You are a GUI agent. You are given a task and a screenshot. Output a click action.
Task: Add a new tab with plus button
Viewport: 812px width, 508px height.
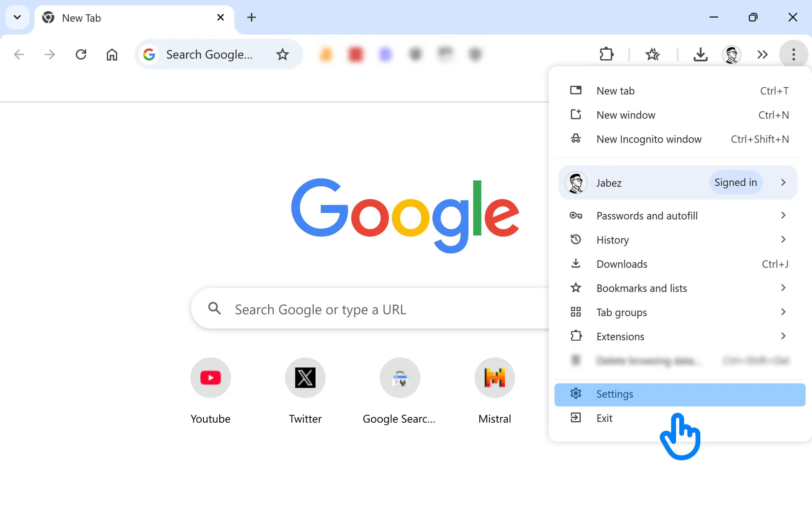(251, 17)
